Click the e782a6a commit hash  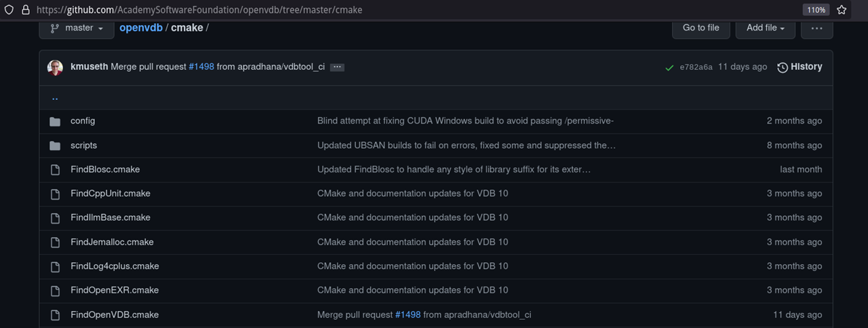click(696, 67)
